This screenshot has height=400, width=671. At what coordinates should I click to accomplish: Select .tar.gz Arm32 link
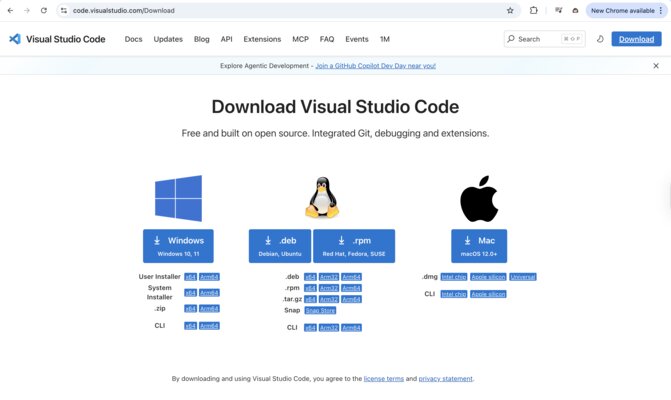tap(329, 299)
